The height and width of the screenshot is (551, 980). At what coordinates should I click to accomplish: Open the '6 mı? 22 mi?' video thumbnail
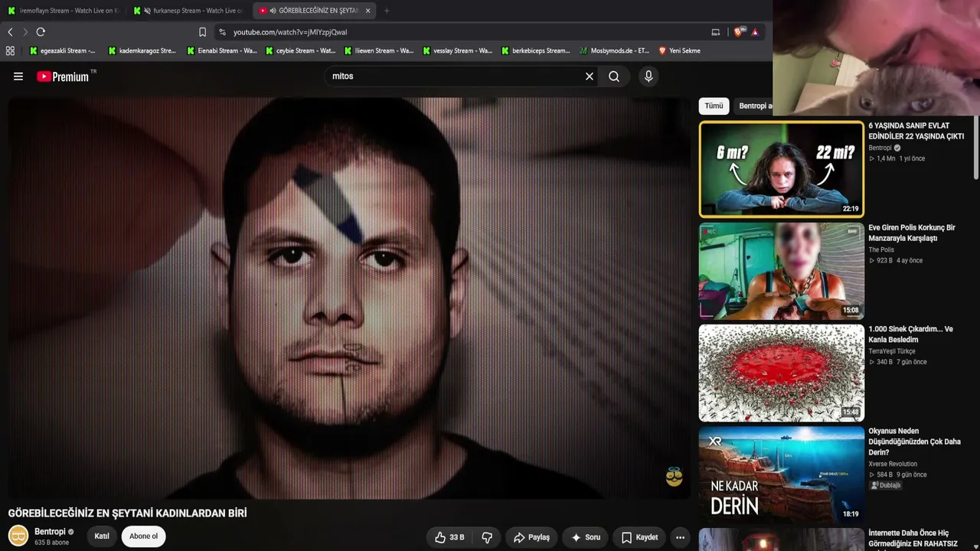click(x=781, y=169)
